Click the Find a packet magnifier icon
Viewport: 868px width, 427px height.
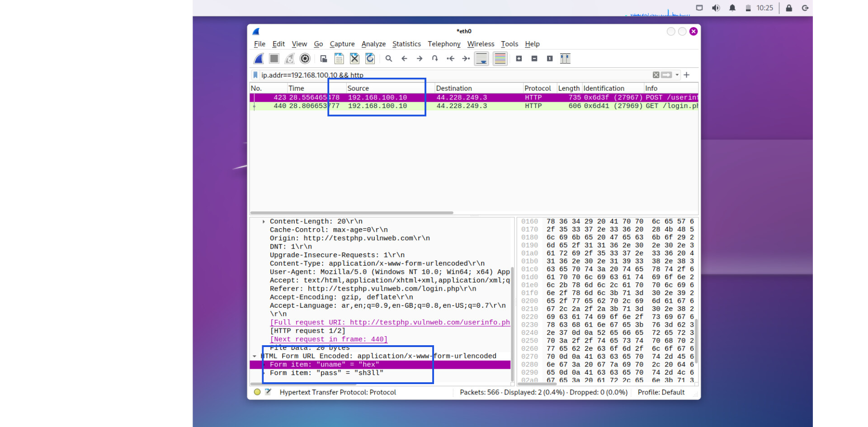389,59
